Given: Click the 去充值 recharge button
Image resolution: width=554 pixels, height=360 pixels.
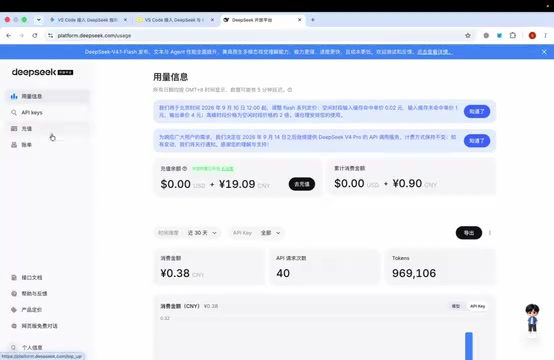Looking at the screenshot, I should click(x=302, y=184).
